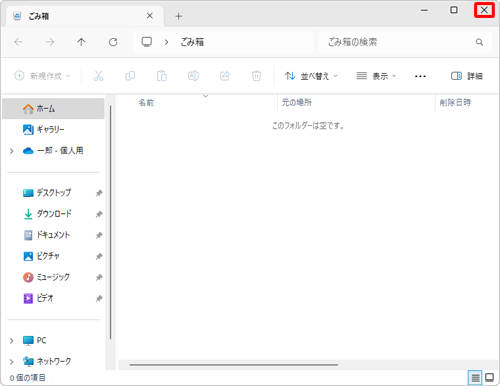The height and width of the screenshot is (386, 500).
Task: Close the ごみ箱 window
Action: coord(484,10)
